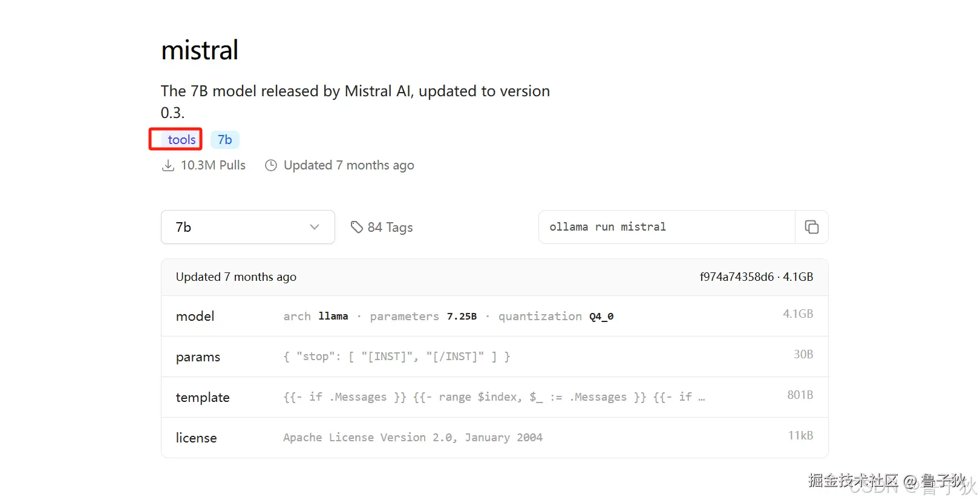Click the tag icon beside 84 Tags
Viewport: 980px width, 503px height.
357,227
